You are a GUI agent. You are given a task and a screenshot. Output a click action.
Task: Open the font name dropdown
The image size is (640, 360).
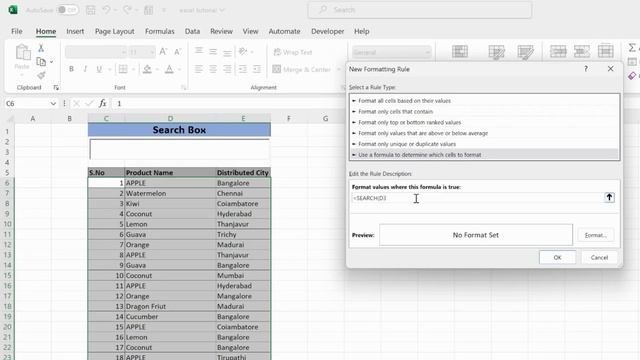[x=124, y=52]
